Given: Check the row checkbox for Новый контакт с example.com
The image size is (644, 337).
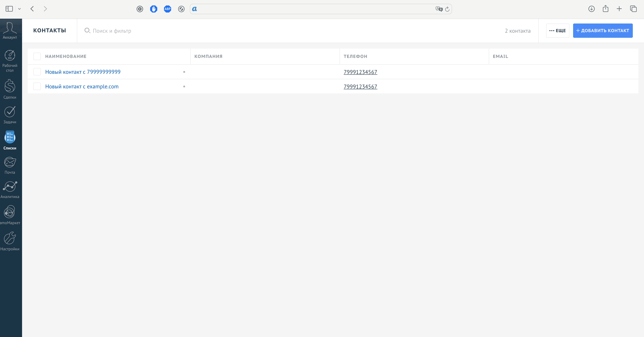Looking at the screenshot, I should coord(37,86).
